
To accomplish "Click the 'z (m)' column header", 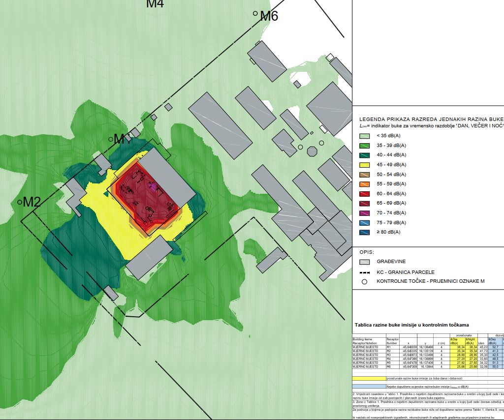I will pos(441,343).
